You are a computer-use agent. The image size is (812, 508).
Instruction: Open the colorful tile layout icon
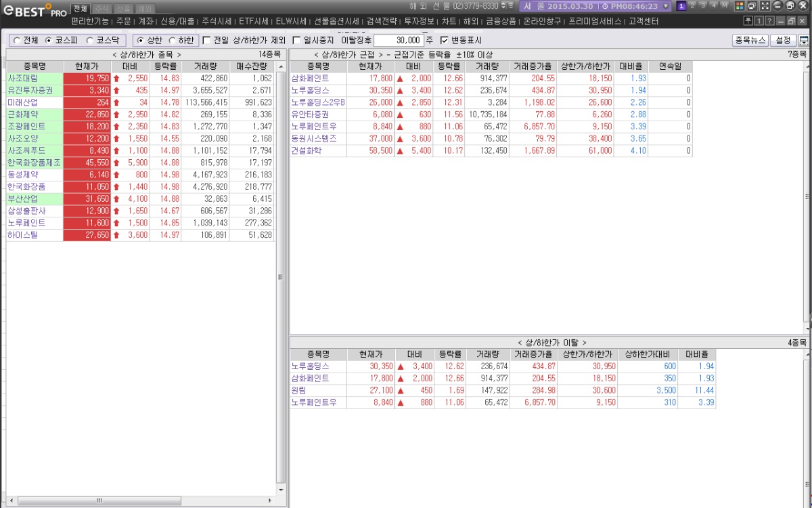[740, 6]
